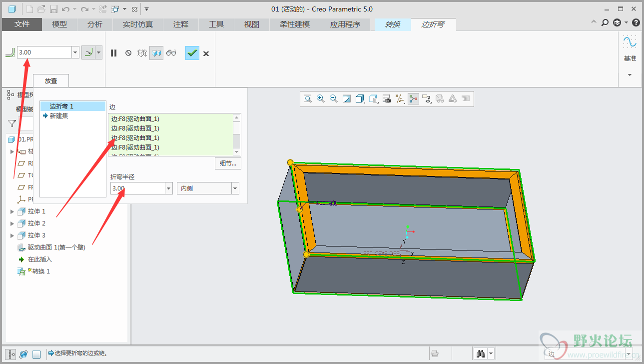Click the Regenerate model icon

click(x=103, y=9)
